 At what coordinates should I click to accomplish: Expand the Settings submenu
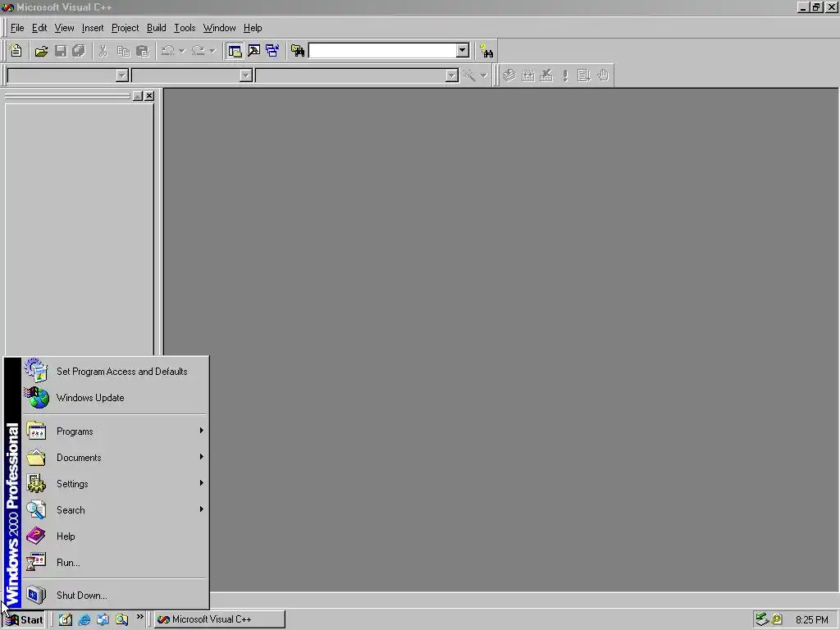coord(115,484)
